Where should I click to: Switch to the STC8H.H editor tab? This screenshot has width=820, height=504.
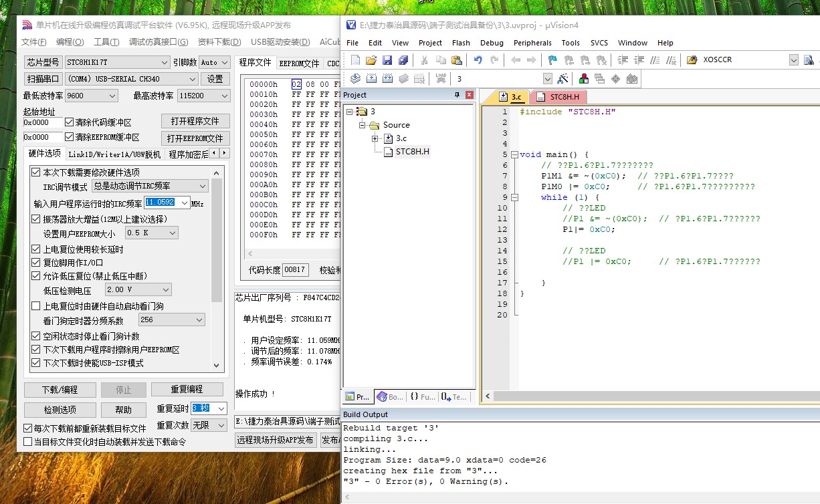click(x=558, y=97)
